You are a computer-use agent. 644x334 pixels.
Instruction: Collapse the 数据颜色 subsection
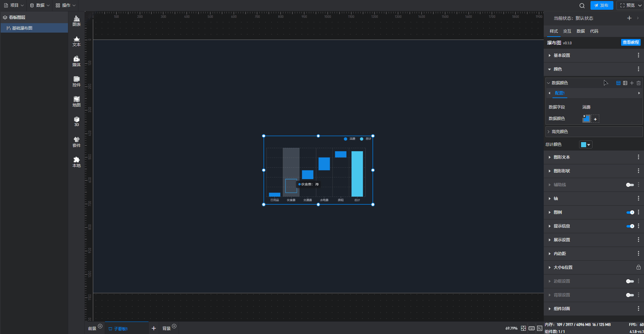coord(548,83)
